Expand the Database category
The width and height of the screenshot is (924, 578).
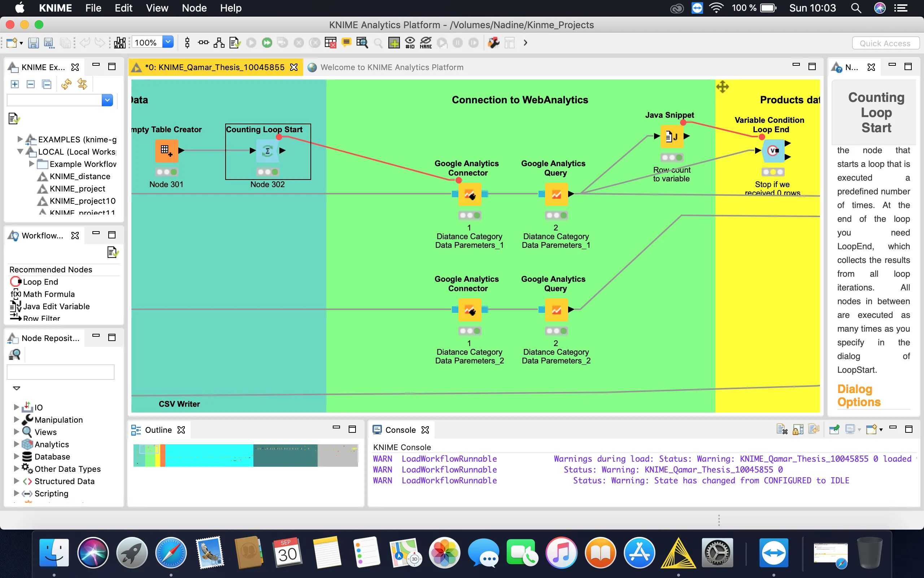click(16, 456)
